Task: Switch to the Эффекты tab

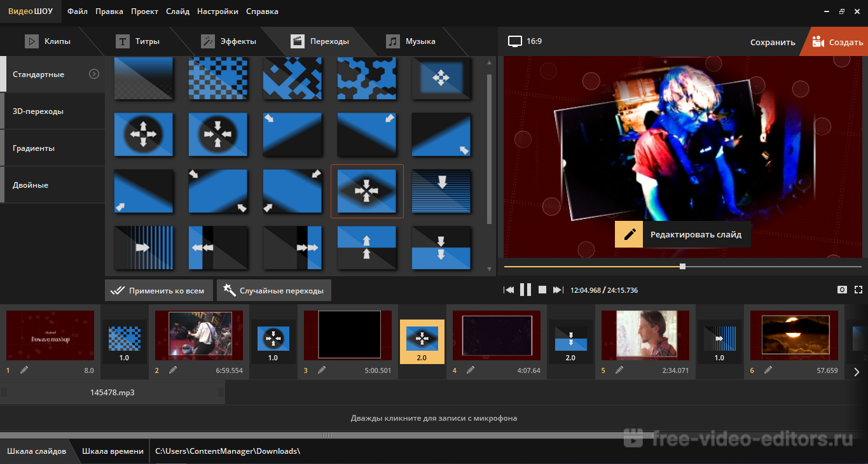Action: [229, 41]
